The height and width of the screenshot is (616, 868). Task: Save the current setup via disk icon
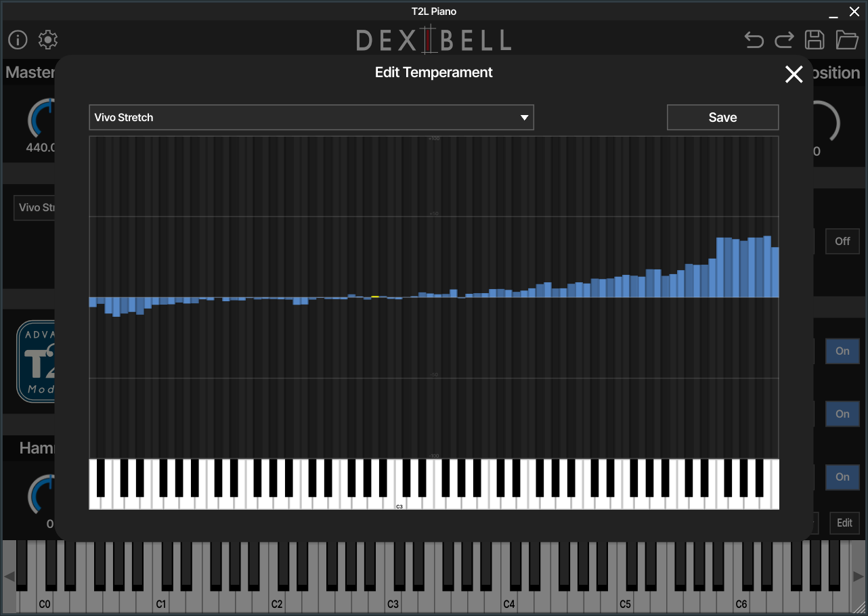click(815, 40)
